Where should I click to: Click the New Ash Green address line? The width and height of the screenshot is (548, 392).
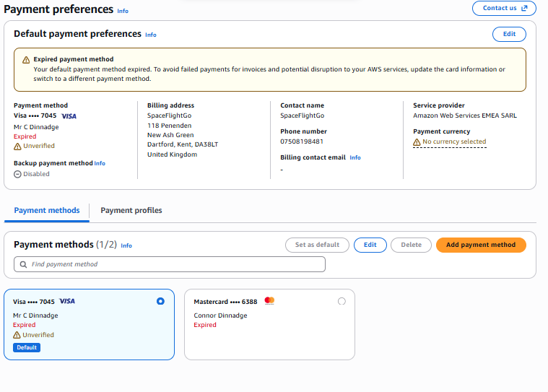170,135
